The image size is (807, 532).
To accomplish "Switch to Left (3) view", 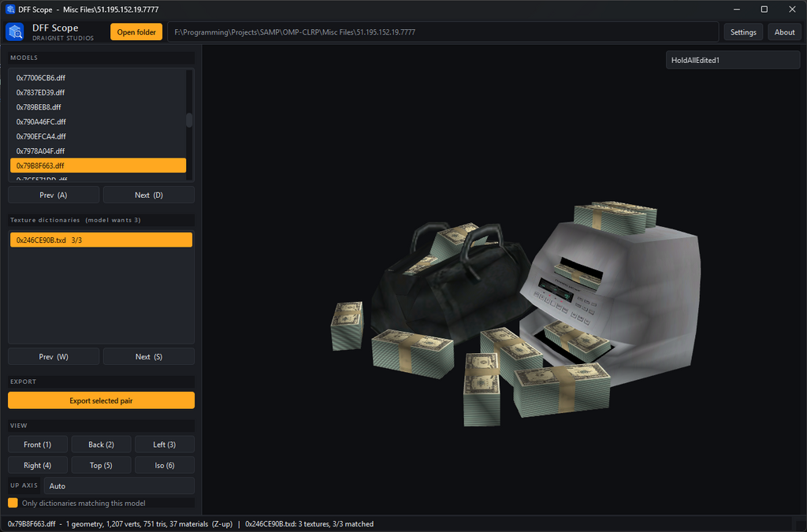I will [x=165, y=445].
